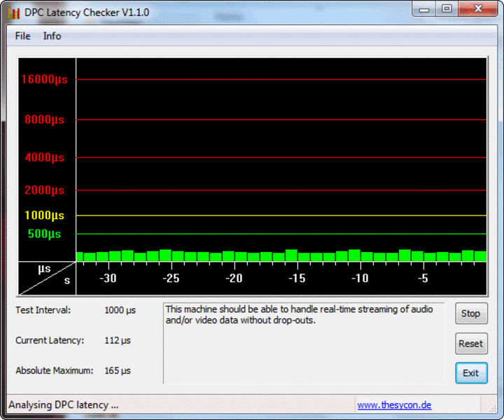
Task: Click the -25 seconds time axis label
Action: pos(171,279)
